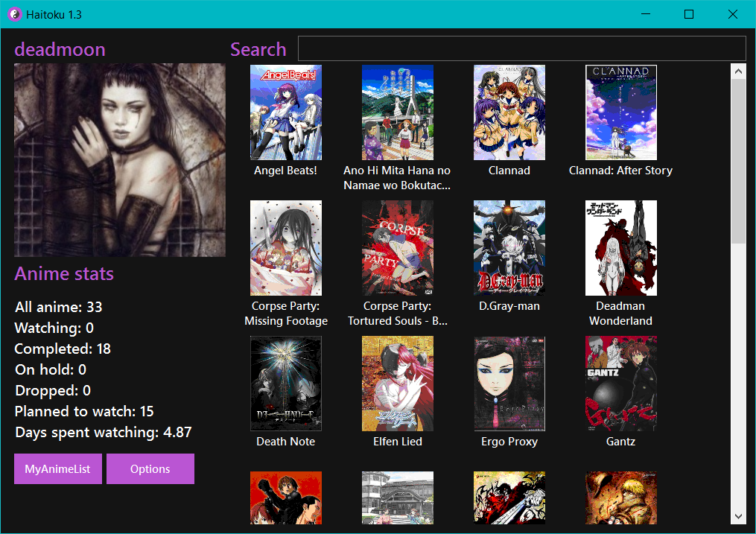This screenshot has width=756, height=534.
Task: Click Corpse Party: Missing Footage title
Action: coord(286,314)
